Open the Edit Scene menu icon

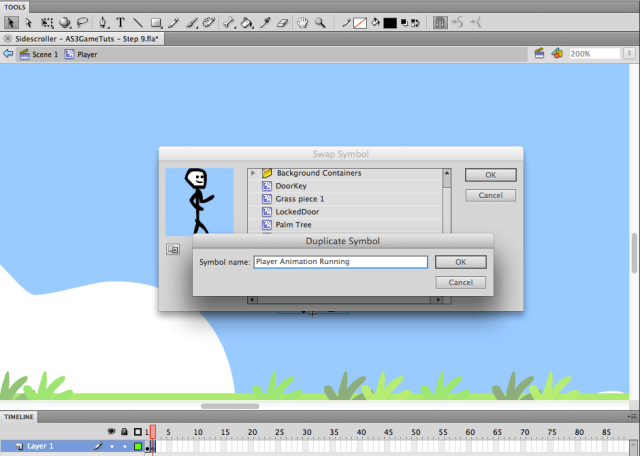(539, 53)
